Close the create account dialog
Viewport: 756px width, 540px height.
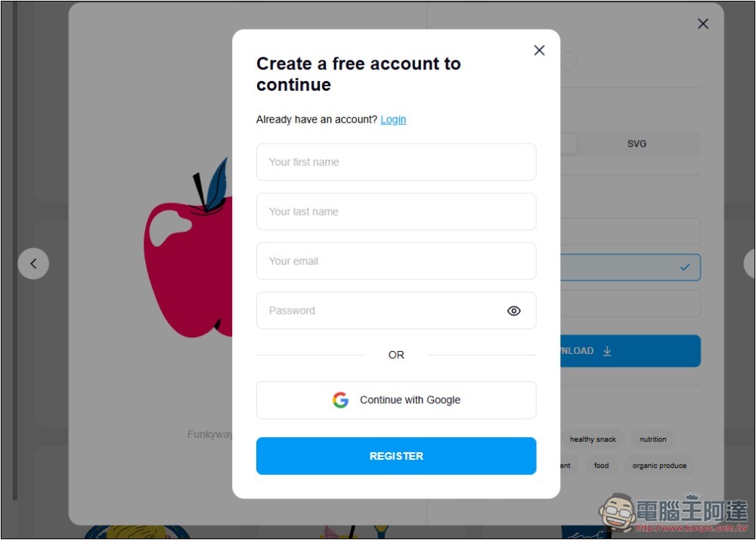click(x=539, y=50)
